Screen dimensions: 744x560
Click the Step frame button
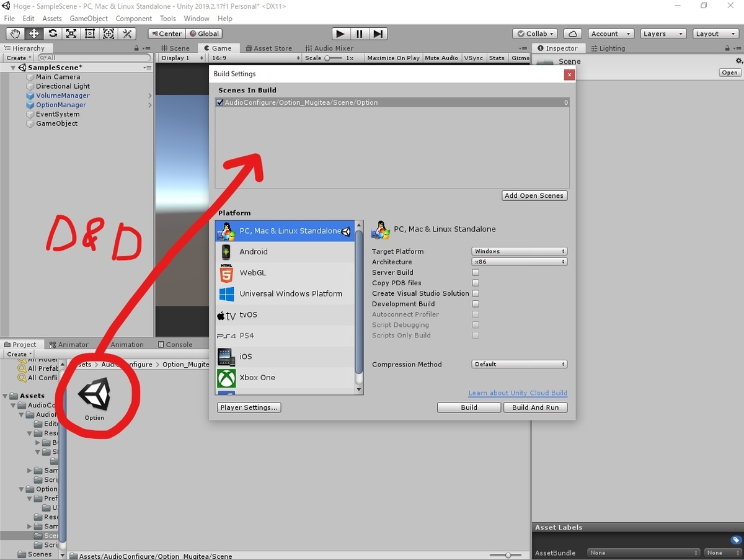coord(379,33)
